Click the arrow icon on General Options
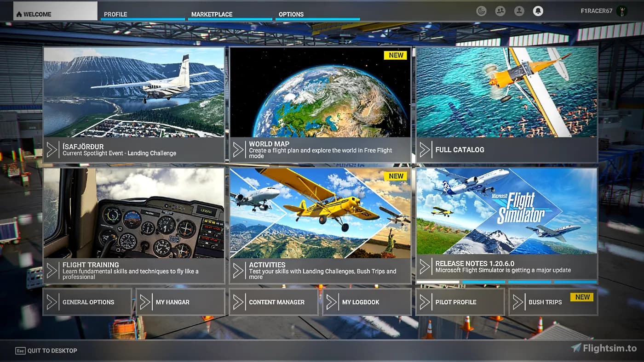 52,302
